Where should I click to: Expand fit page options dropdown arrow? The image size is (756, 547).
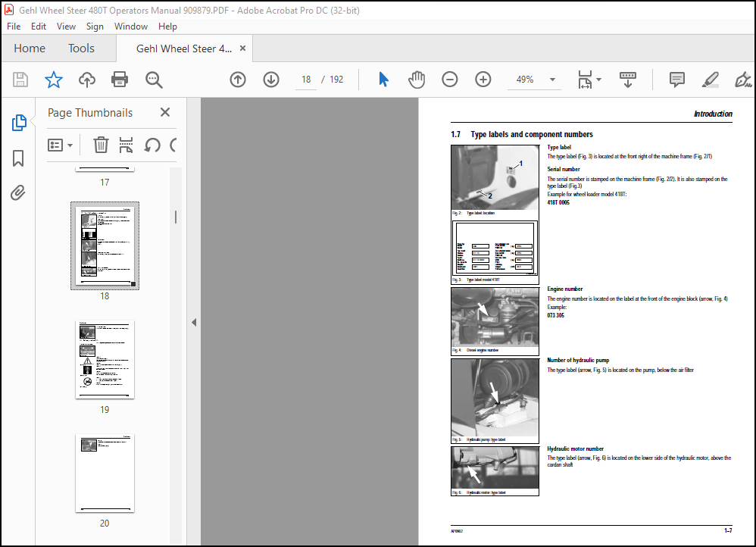pos(599,80)
